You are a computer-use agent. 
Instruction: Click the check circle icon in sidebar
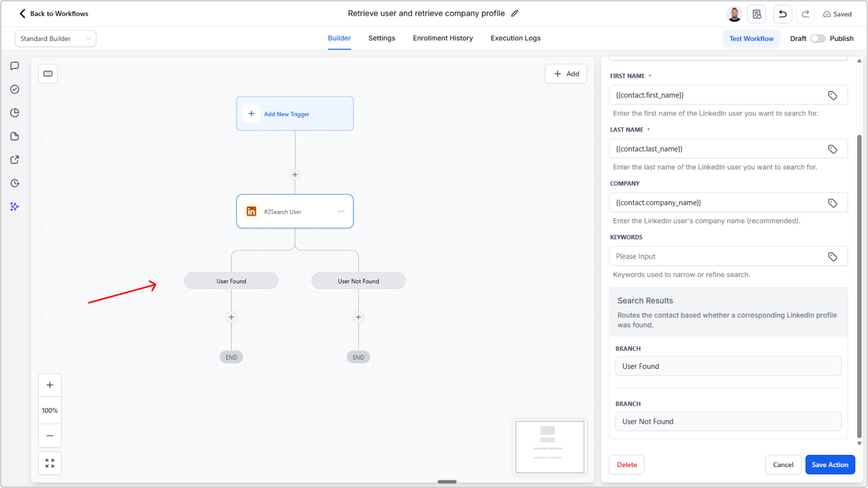coord(14,89)
